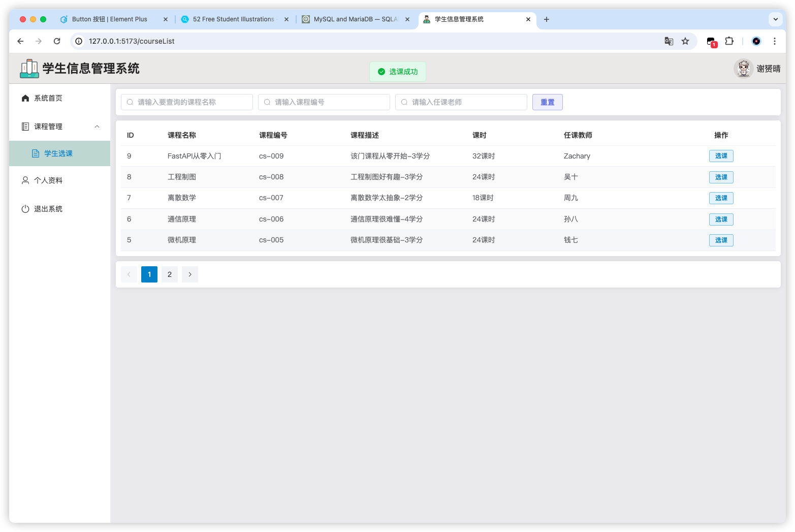Screen dimensions: 795x532
Task: Bookmark this page with star icon
Action: [x=685, y=41]
